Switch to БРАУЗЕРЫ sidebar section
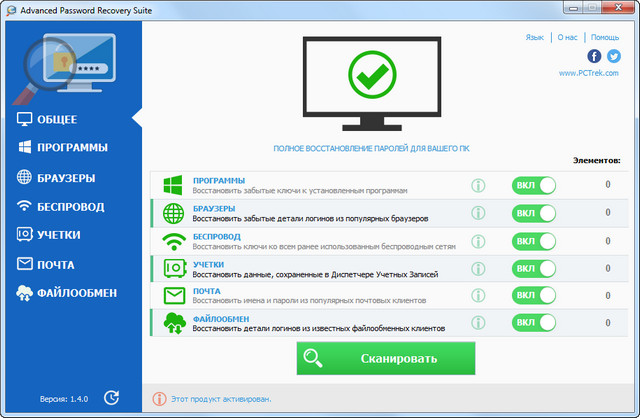640x418 pixels. tap(56, 178)
